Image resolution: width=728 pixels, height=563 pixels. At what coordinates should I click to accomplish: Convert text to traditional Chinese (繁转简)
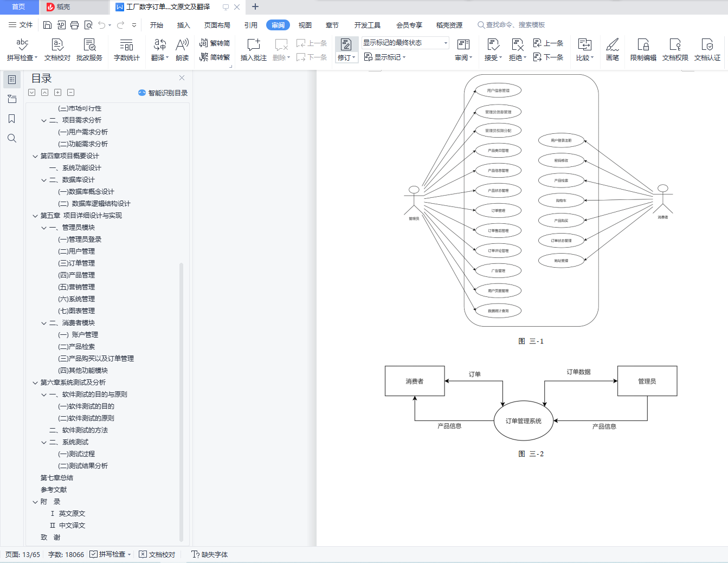[215, 43]
